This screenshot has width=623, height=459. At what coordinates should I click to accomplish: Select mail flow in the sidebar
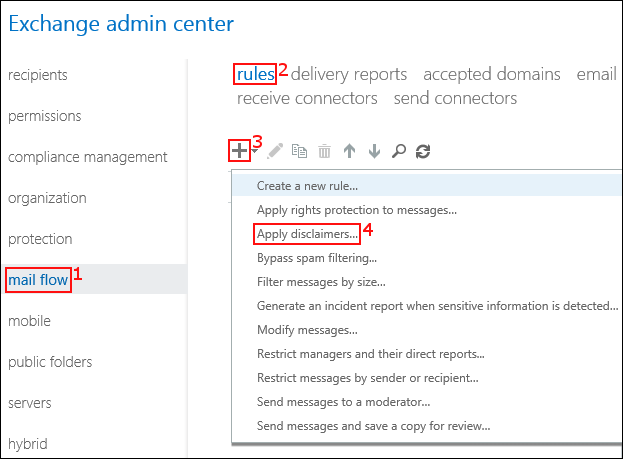tap(38, 280)
